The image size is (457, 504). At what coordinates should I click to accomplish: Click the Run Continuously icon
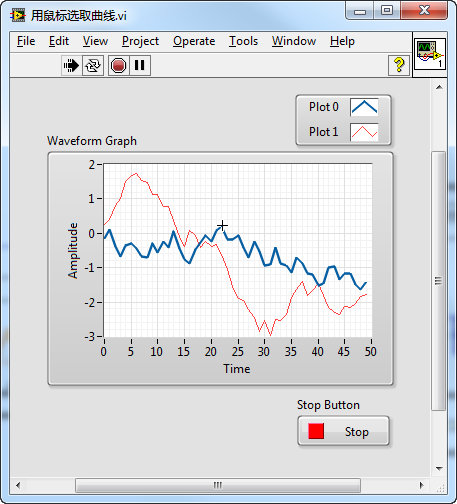pos(93,65)
